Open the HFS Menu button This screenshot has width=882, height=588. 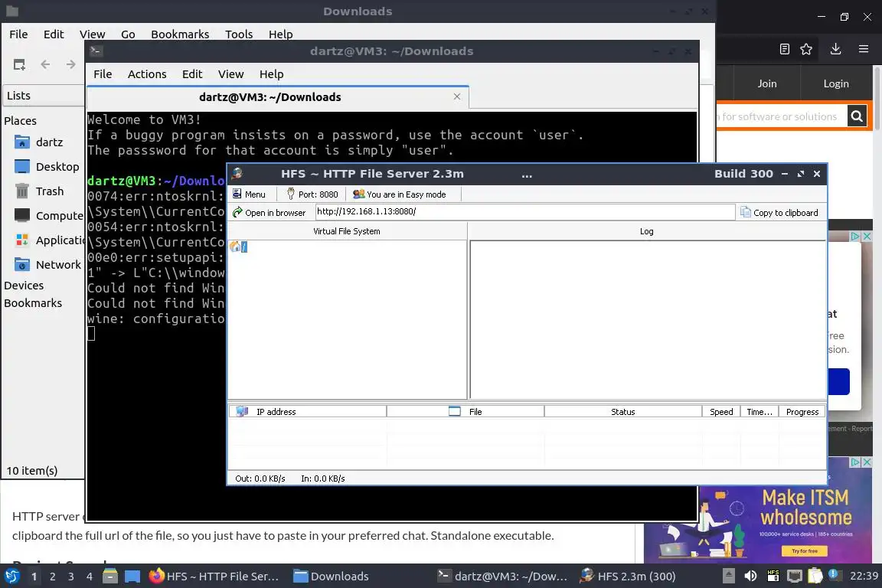tap(249, 194)
